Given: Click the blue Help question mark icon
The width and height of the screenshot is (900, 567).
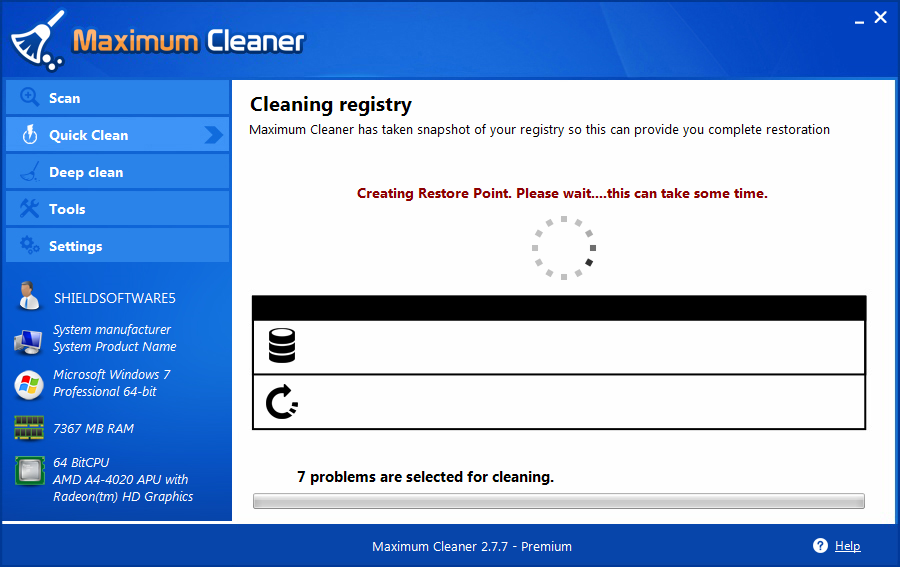Looking at the screenshot, I should point(820,546).
